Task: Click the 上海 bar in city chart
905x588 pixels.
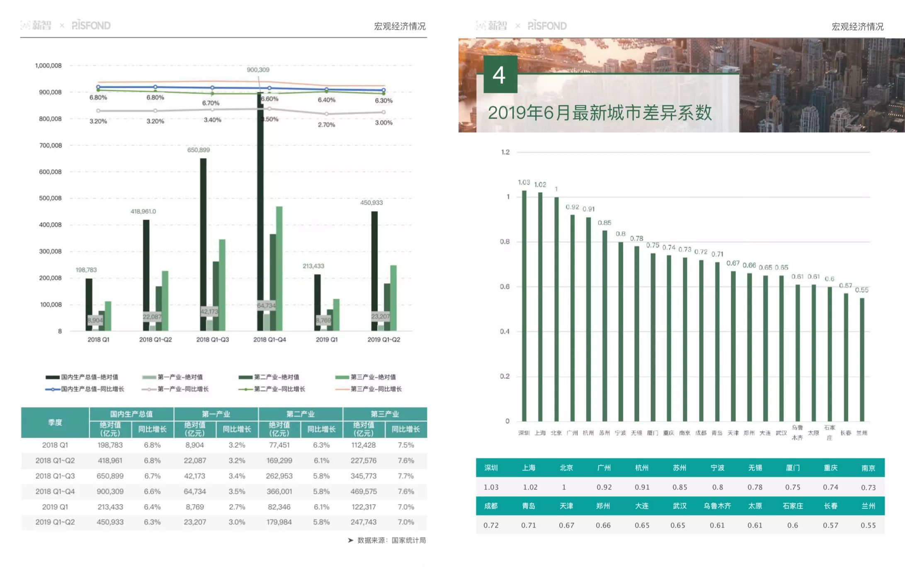Action: click(540, 307)
